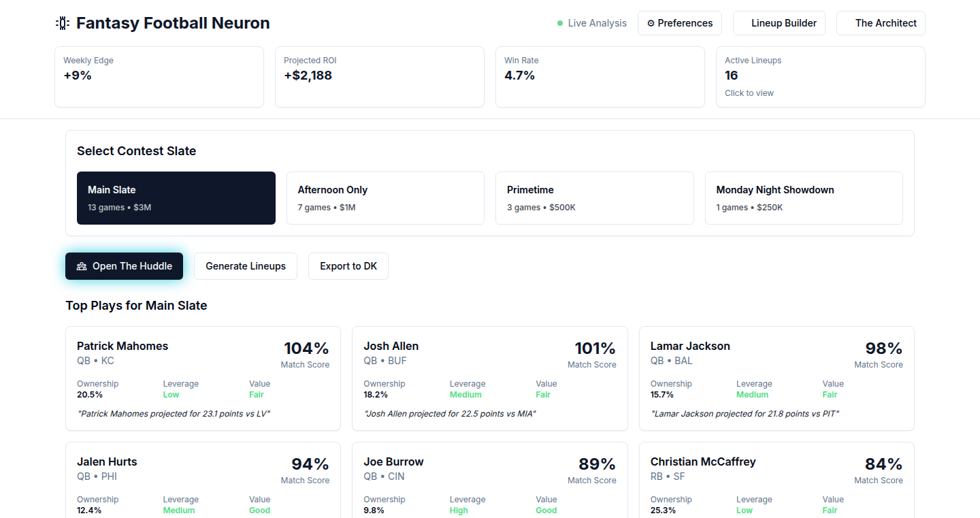Open Lamar Jackson player card
This screenshot has height=518, width=980.
pos(777,378)
